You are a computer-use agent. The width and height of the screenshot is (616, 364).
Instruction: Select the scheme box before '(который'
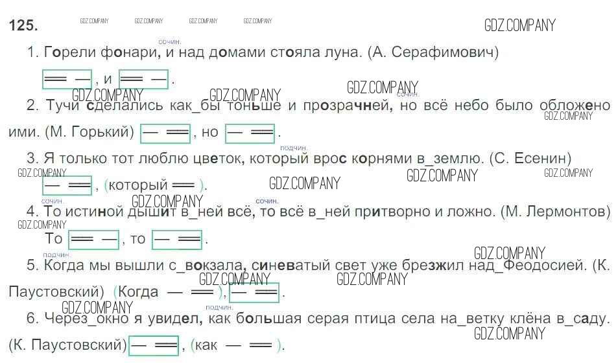click(x=66, y=186)
